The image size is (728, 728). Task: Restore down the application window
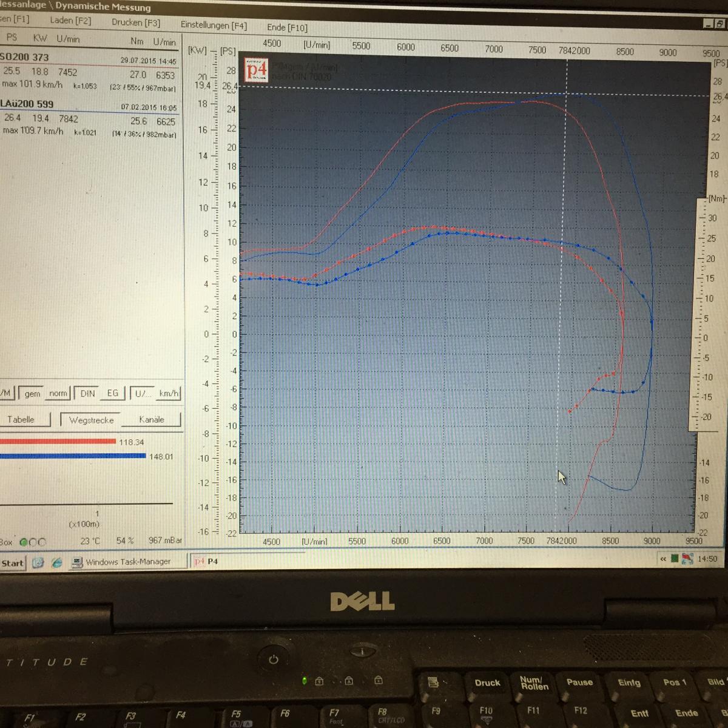point(720,24)
